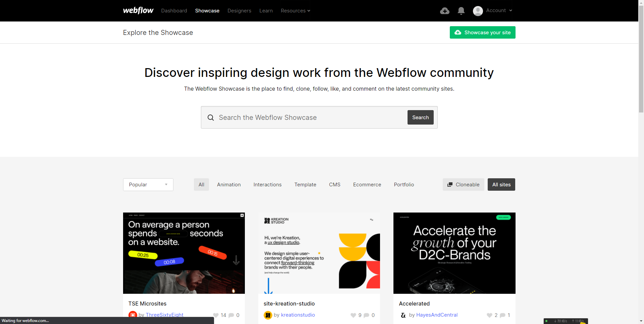Viewport: 644px width, 324px height.
Task: Open the Designers nav item
Action: [x=239, y=11]
